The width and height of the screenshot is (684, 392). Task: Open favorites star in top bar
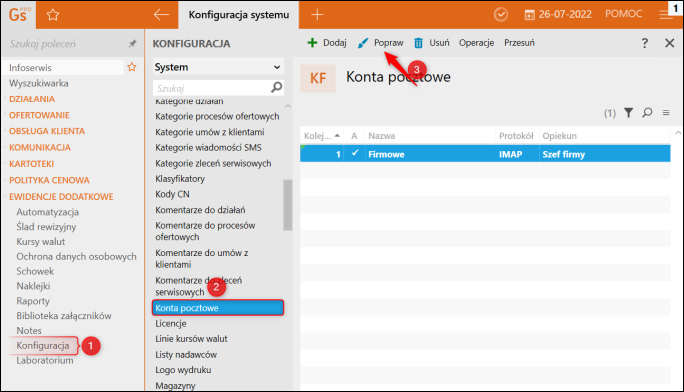(53, 15)
